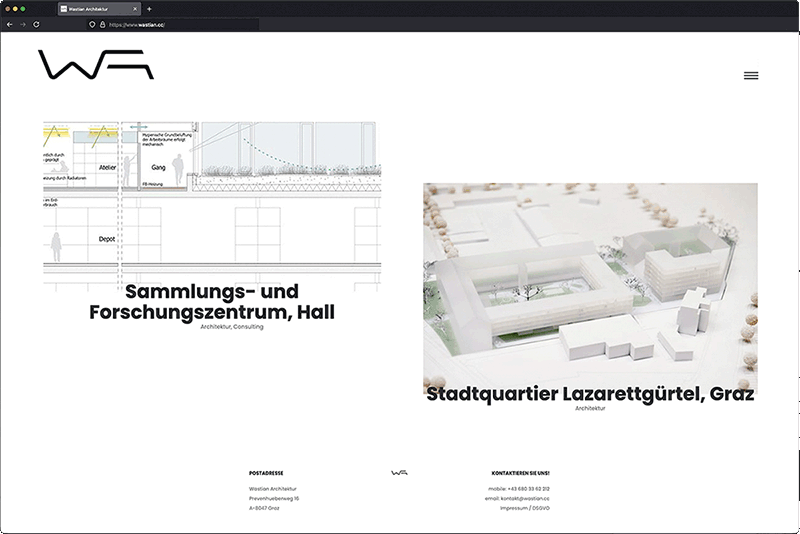The width and height of the screenshot is (800, 534).
Task: Click the padlock icon in address bar
Action: click(102, 24)
